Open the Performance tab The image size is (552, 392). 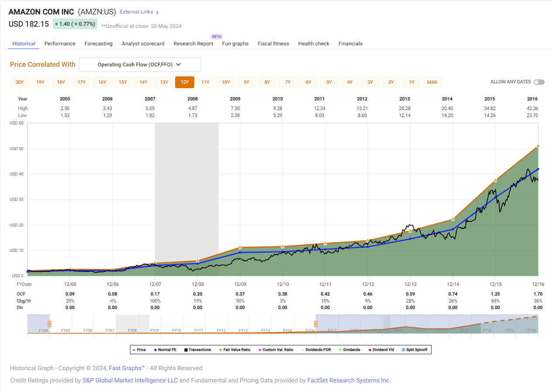[60, 44]
